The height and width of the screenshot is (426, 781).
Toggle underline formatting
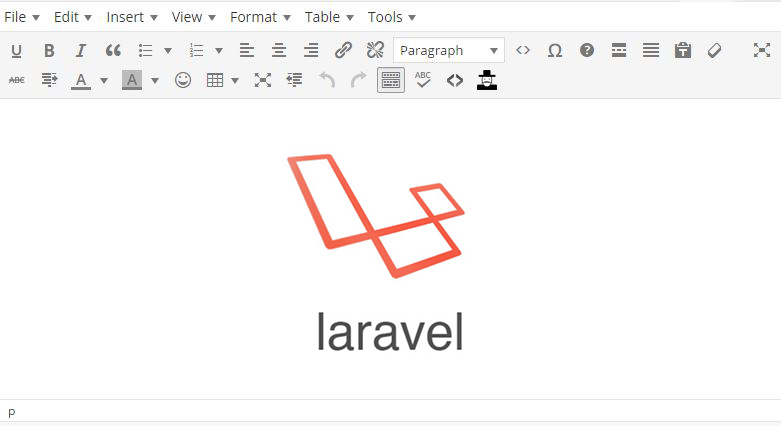pyautogui.click(x=16, y=50)
